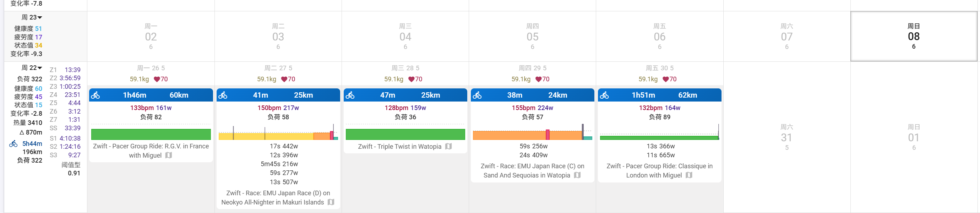This screenshot has width=980, height=213.
Task: Click map icon after Sand And Sequoias title
Action: tap(577, 175)
